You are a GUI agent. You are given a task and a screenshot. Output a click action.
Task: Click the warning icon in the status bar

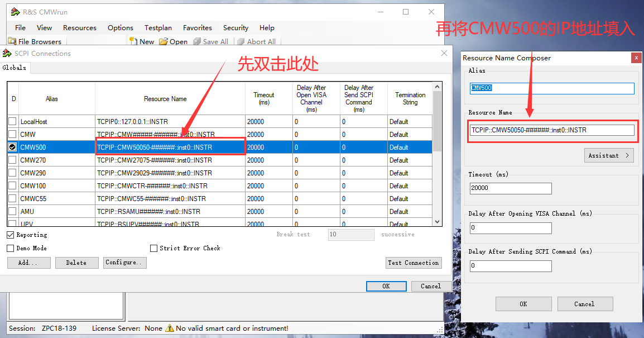tap(169, 328)
